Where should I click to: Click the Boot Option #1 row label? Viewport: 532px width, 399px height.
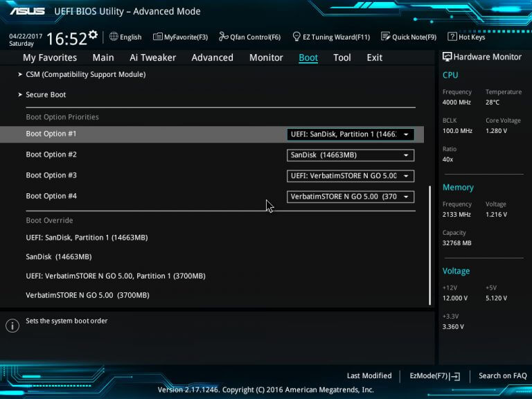click(x=51, y=134)
